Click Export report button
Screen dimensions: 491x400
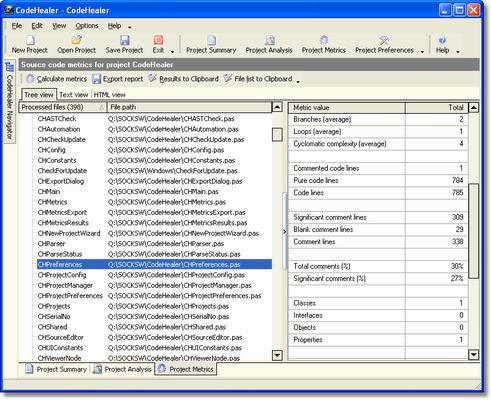[118, 79]
